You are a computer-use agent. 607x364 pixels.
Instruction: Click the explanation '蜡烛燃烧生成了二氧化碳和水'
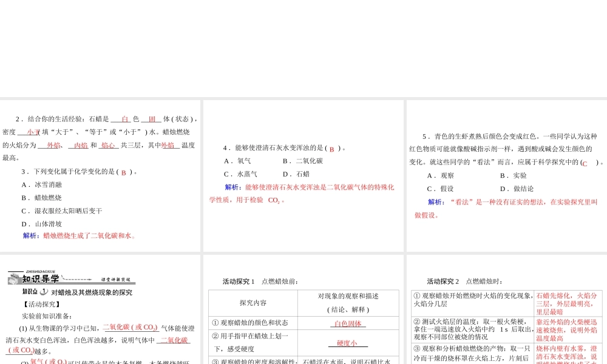click(x=89, y=235)
